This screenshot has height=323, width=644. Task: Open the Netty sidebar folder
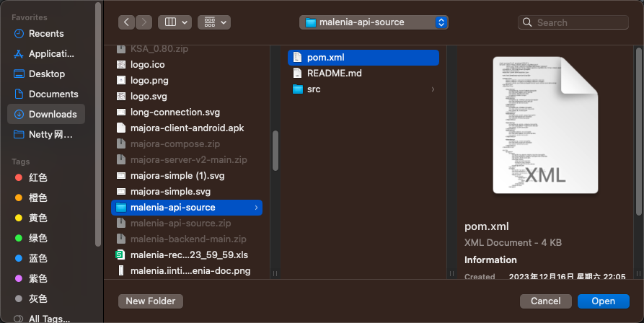(x=50, y=134)
